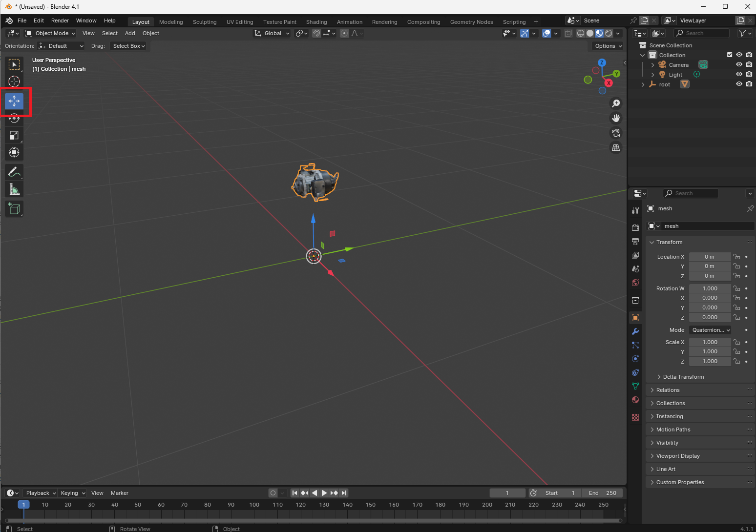The height and width of the screenshot is (532, 756).
Task: Expand the root item in outliner
Action: coord(643,84)
